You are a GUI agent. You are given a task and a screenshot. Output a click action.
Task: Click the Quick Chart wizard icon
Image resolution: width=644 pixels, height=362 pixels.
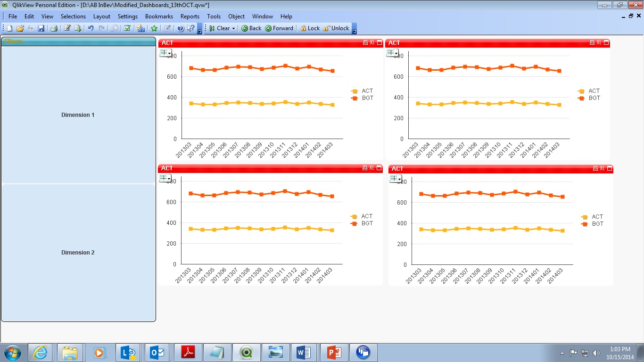click(141, 28)
